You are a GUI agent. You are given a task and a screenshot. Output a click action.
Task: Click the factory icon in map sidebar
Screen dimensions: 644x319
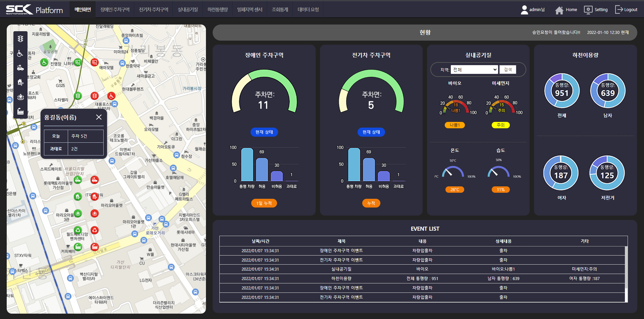20,111
